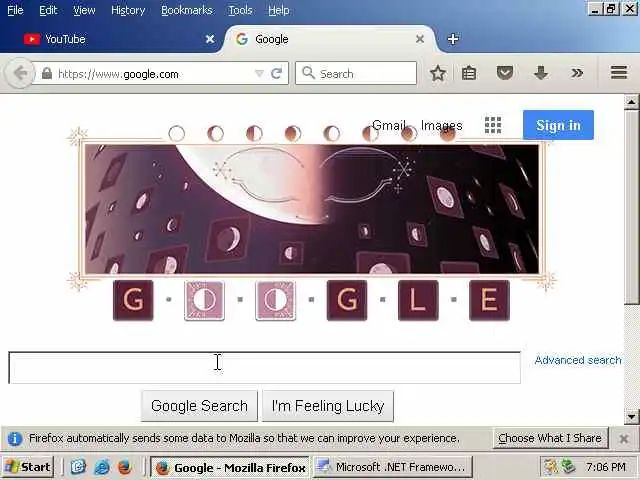Open the Google apps grid icon

[x=493, y=125]
